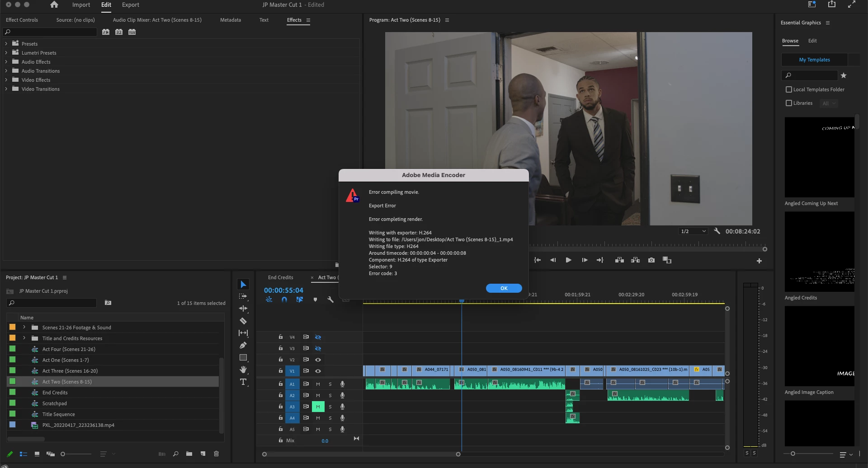Screen dimensions: 868x468
Task: Click the trash Clear icon in Project panel
Action: point(216,454)
